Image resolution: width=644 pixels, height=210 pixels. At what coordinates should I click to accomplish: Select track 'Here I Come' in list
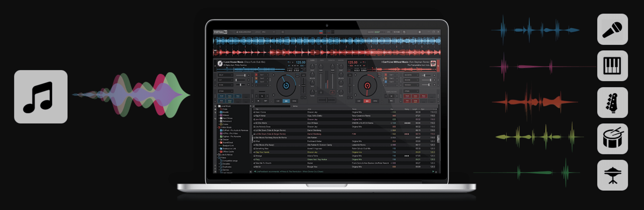coord(344,112)
